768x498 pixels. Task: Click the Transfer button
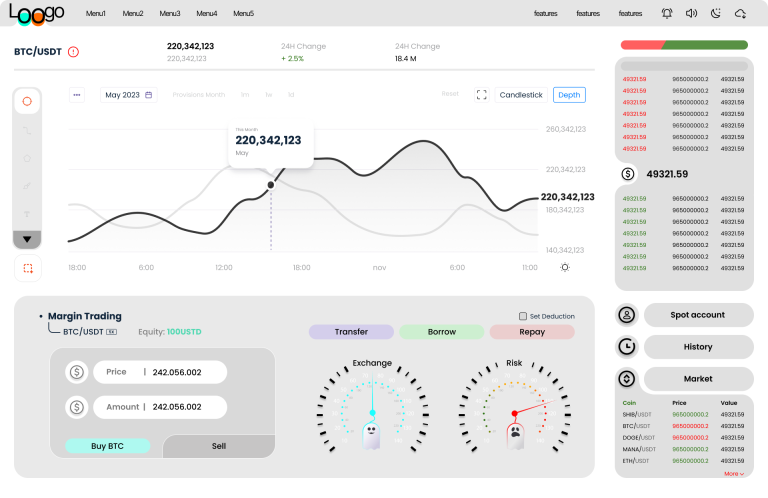(x=351, y=332)
